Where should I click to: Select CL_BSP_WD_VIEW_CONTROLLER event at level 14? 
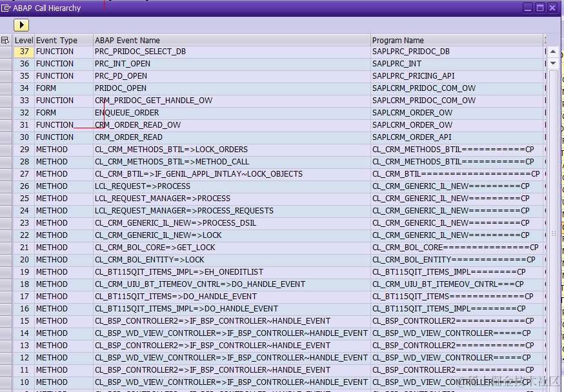coord(232,333)
